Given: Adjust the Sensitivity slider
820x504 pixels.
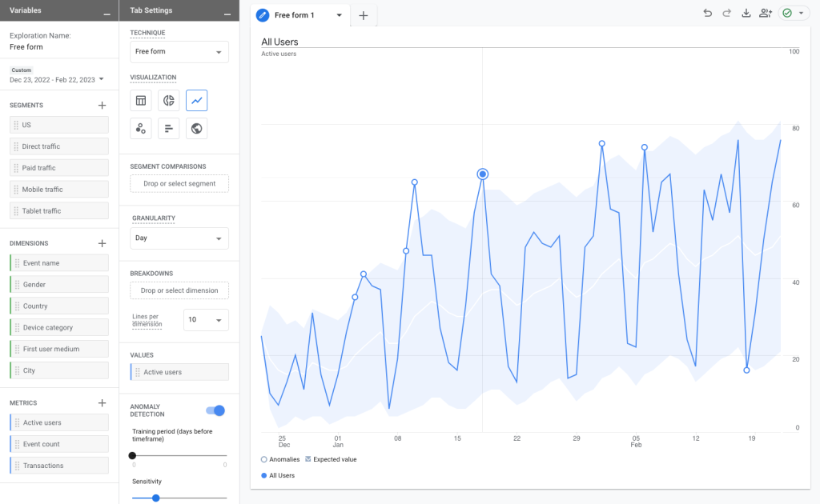Looking at the screenshot, I should (155, 498).
